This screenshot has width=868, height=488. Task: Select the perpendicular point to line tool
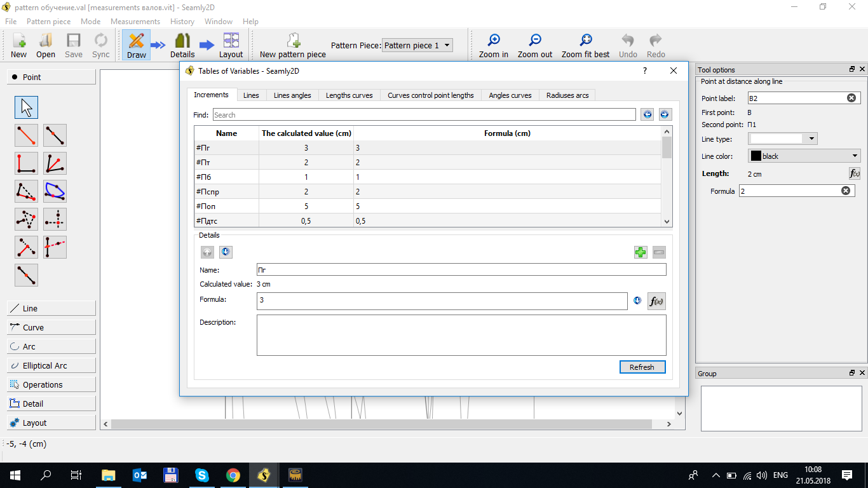tap(26, 247)
